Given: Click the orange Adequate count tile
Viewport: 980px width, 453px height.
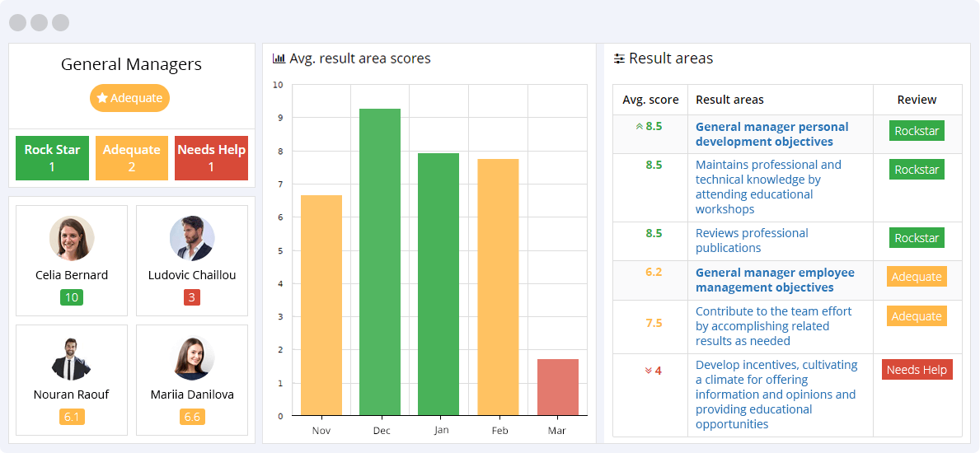Looking at the screenshot, I should tap(132, 158).
